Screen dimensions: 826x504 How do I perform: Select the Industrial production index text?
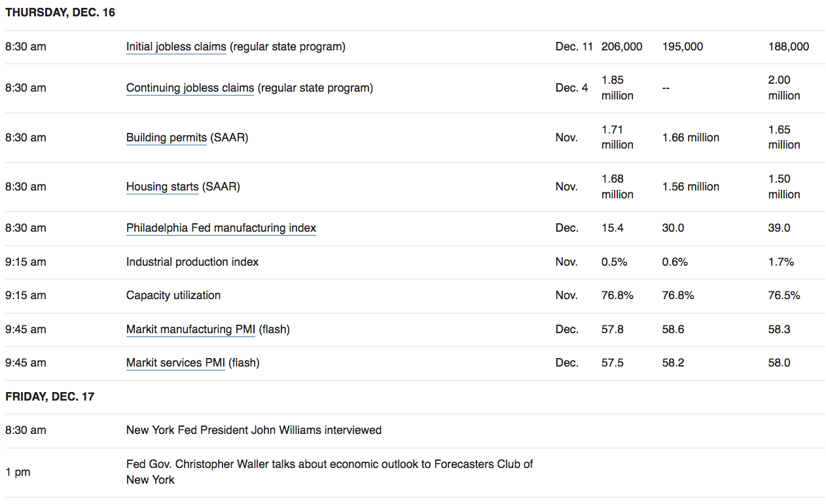coord(192,262)
